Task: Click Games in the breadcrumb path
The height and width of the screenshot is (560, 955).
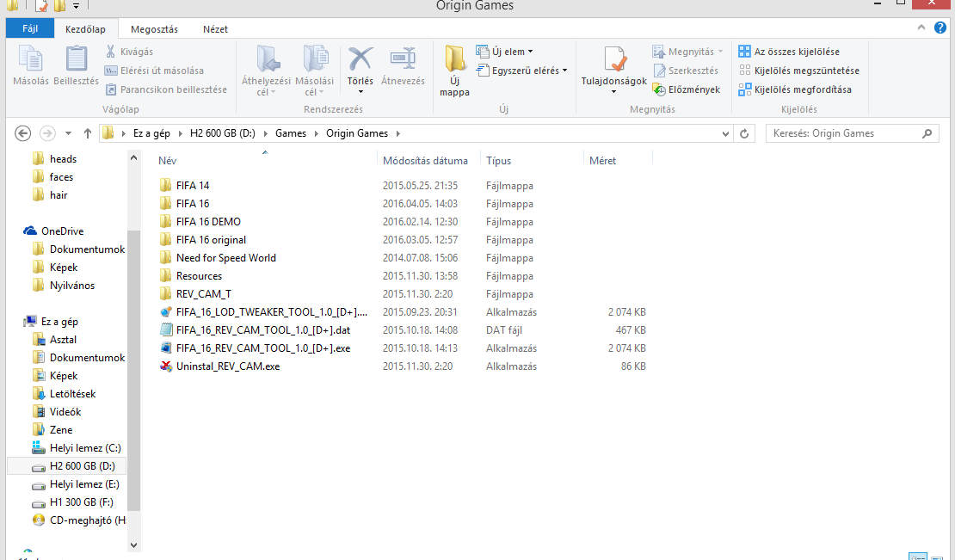Action: pyautogui.click(x=290, y=133)
